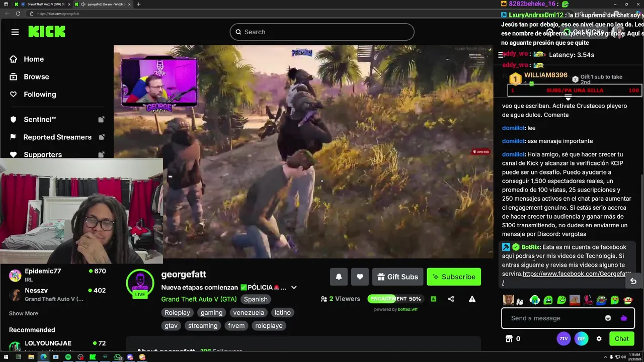Toggle the notification bell button
644x362 pixels.
pos(339,277)
